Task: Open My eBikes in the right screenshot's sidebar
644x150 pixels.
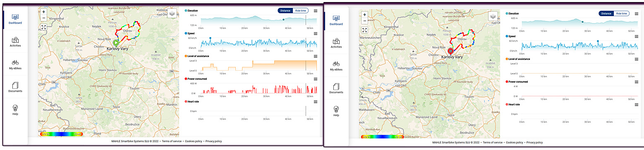Action: click(336, 66)
